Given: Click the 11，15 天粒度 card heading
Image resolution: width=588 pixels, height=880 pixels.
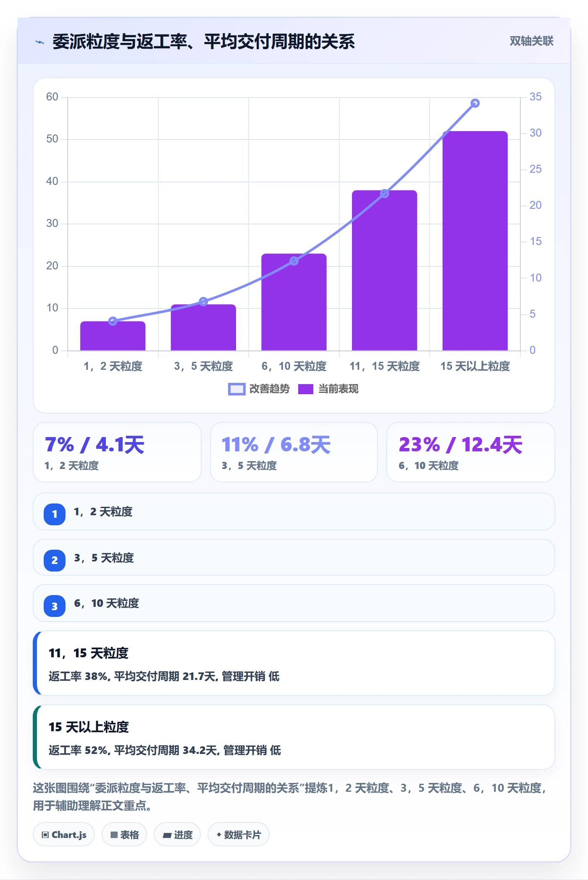Looking at the screenshot, I should click(88, 653).
